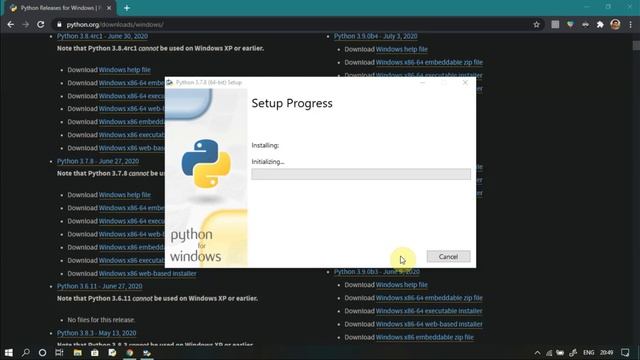640x360 pixels.
Task: Click 'No files for this release.' text
Action: 101,320
